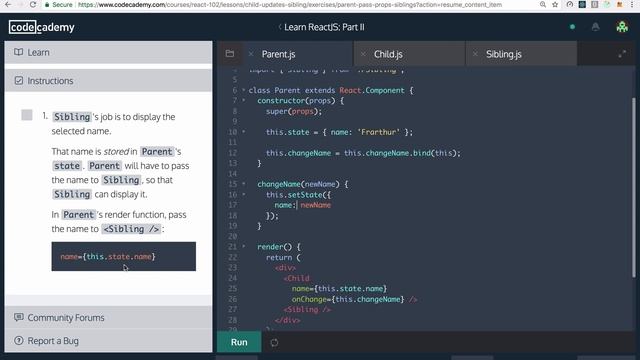Click super(props) on line 8
The image size is (640, 360).
294,111
